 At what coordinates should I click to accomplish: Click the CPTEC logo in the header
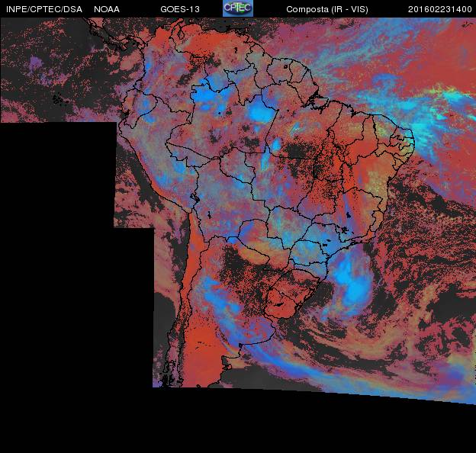(x=238, y=8)
